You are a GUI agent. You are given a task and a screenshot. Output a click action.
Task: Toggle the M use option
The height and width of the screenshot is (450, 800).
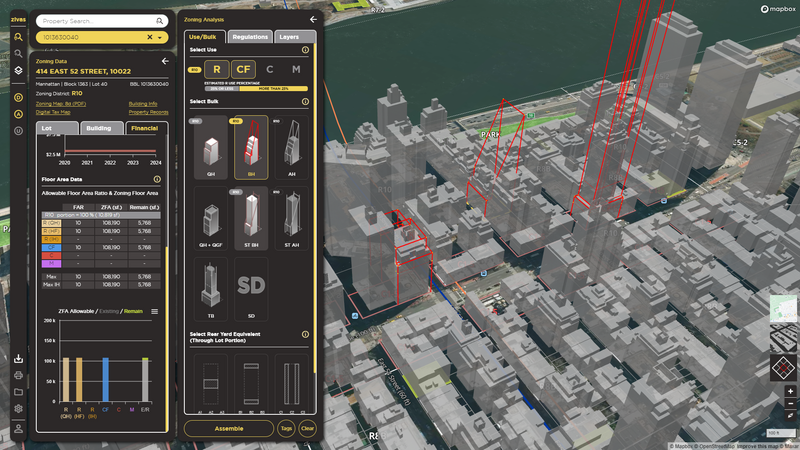pos(296,69)
